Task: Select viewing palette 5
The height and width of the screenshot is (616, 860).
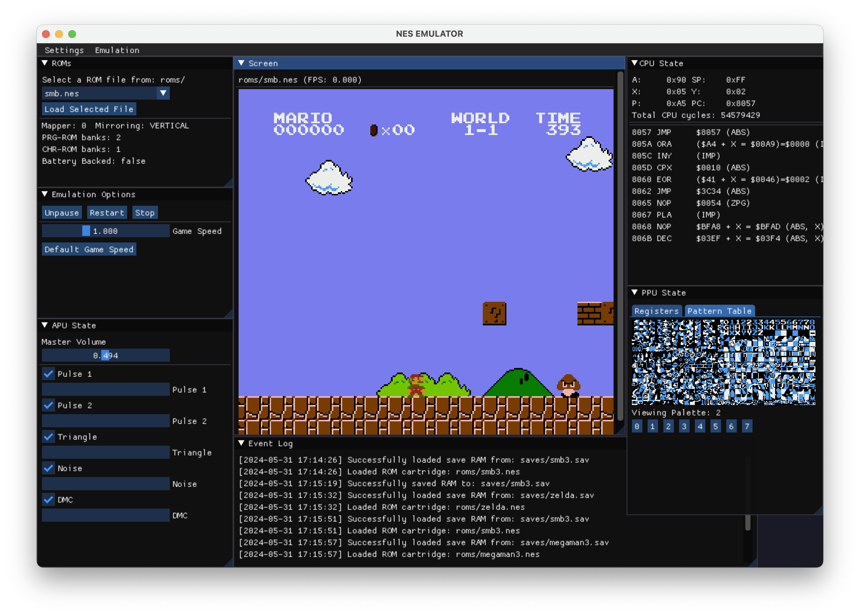Action: pyautogui.click(x=715, y=427)
